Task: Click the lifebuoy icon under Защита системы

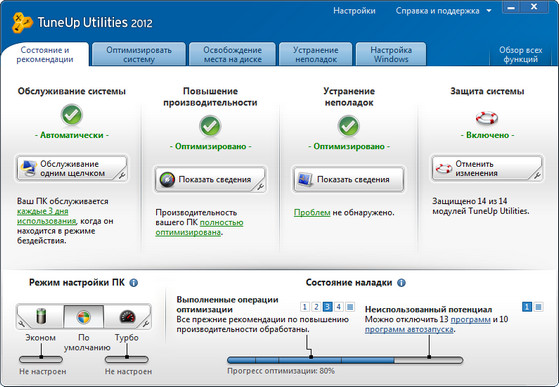Action: [487, 118]
